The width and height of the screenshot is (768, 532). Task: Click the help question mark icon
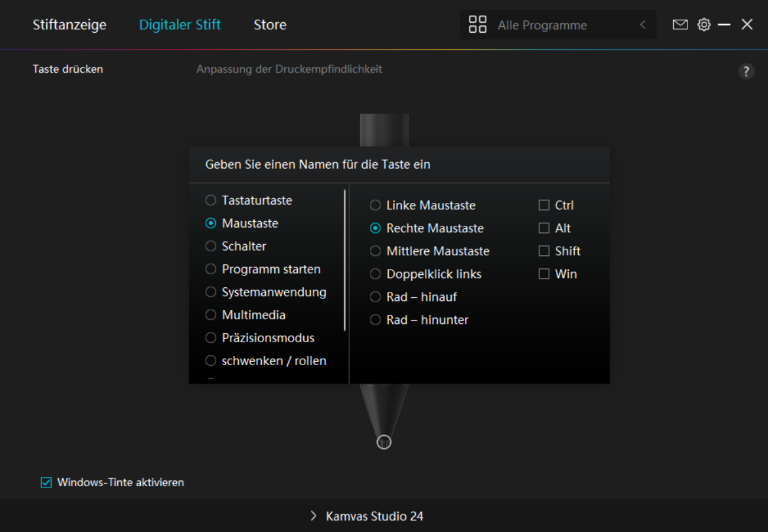tap(746, 71)
